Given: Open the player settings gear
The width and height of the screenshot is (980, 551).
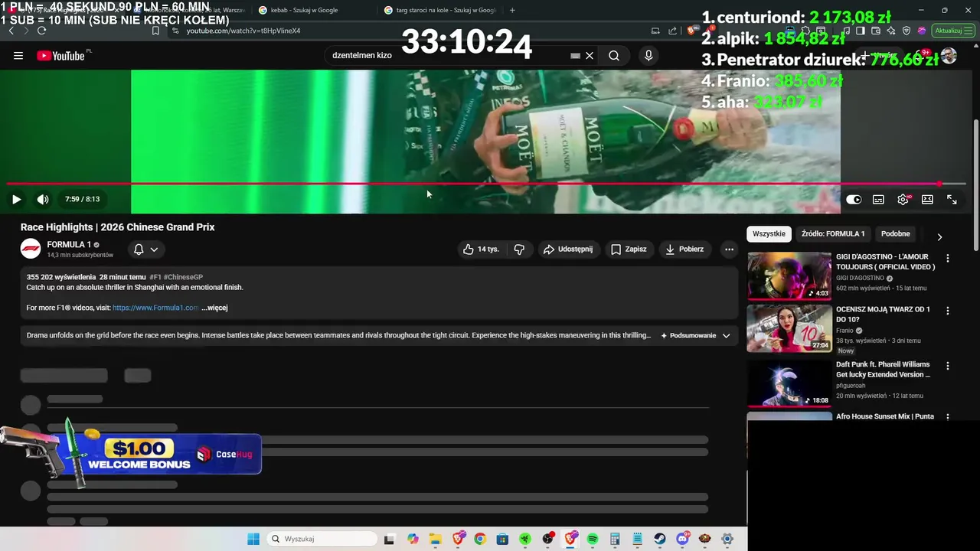Looking at the screenshot, I should click(903, 200).
